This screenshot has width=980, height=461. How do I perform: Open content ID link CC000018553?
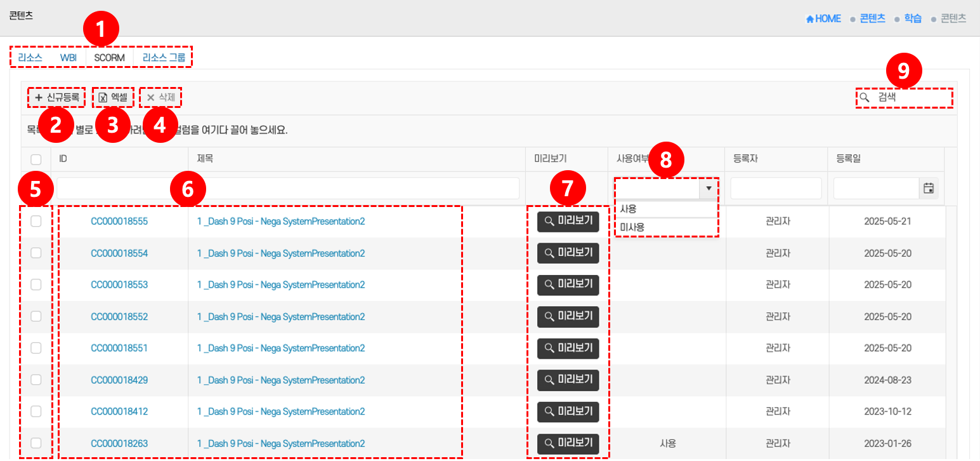pyautogui.click(x=119, y=284)
